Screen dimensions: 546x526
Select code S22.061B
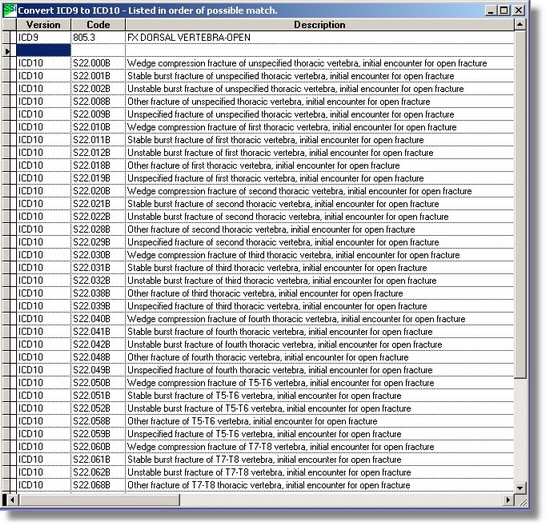[98, 460]
